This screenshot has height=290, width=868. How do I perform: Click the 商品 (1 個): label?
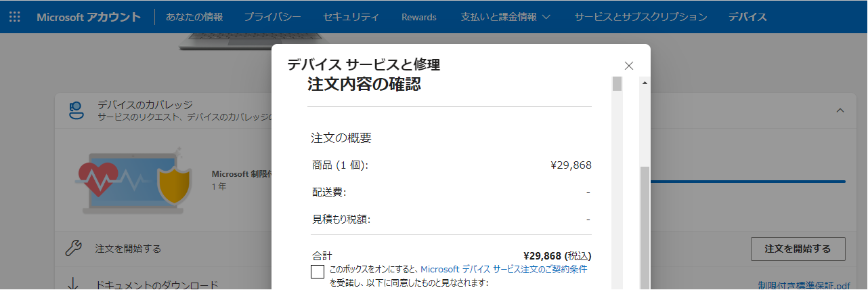(x=340, y=165)
